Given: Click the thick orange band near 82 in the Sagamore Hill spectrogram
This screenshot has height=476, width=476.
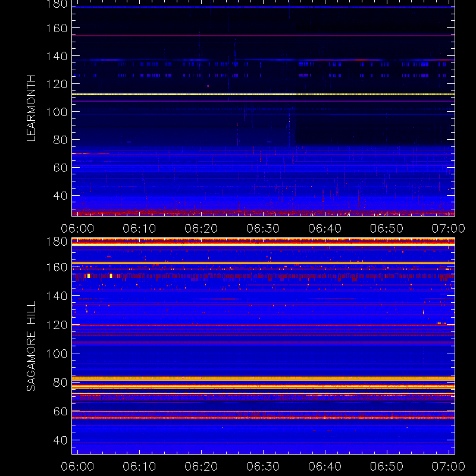Looking at the screenshot, I should coord(263,378).
